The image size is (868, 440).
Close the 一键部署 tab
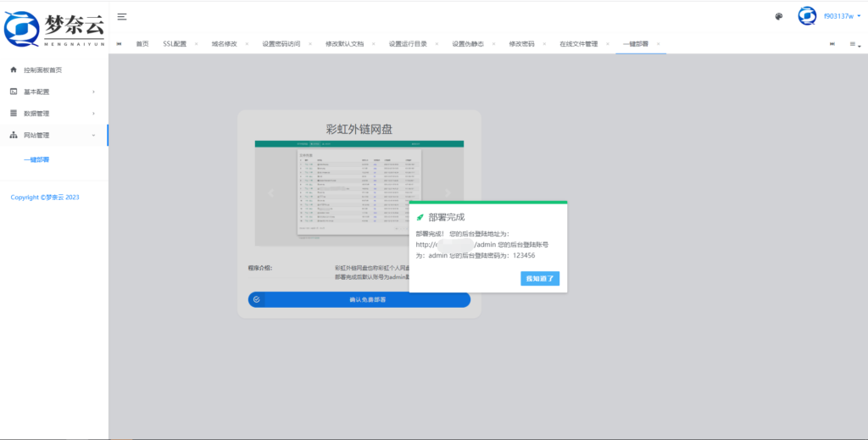(x=659, y=44)
